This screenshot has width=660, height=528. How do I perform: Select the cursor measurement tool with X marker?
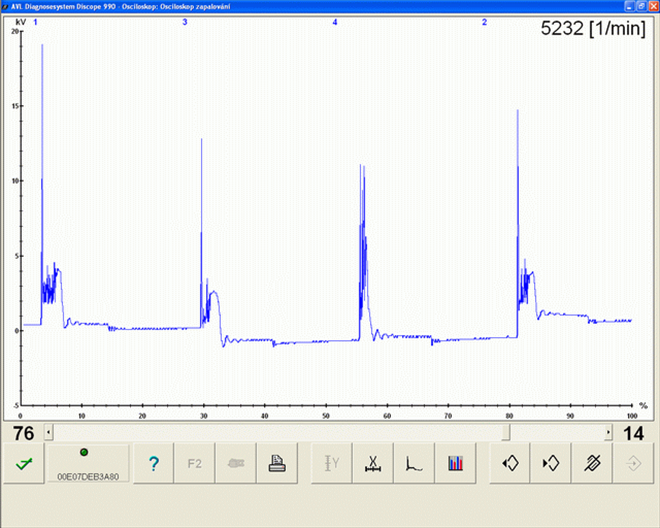coord(372,464)
